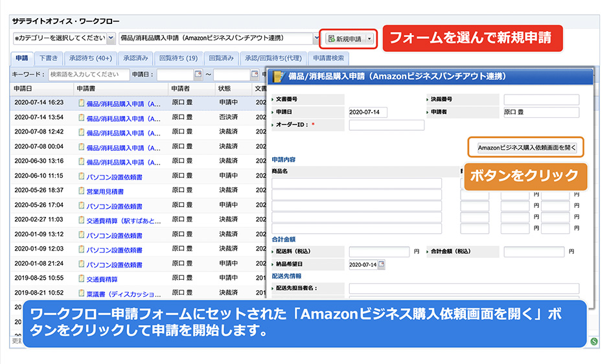The height and width of the screenshot is (364, 609).
Task: Click the 合計金額（税込） input field
Action: 534,252
